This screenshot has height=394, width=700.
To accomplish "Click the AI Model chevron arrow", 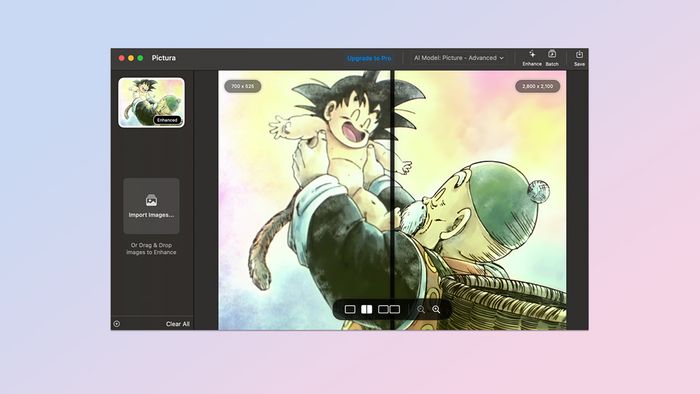I will point(501,58).
